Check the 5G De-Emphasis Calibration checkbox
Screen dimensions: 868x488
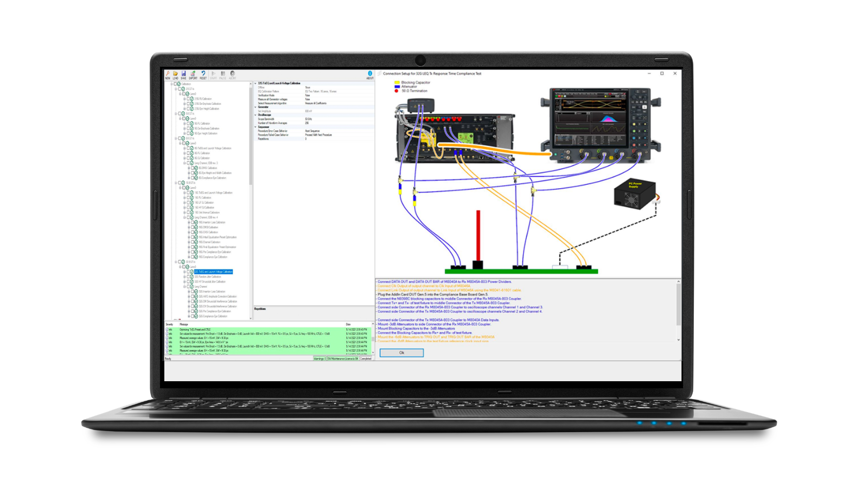point(188,129)
